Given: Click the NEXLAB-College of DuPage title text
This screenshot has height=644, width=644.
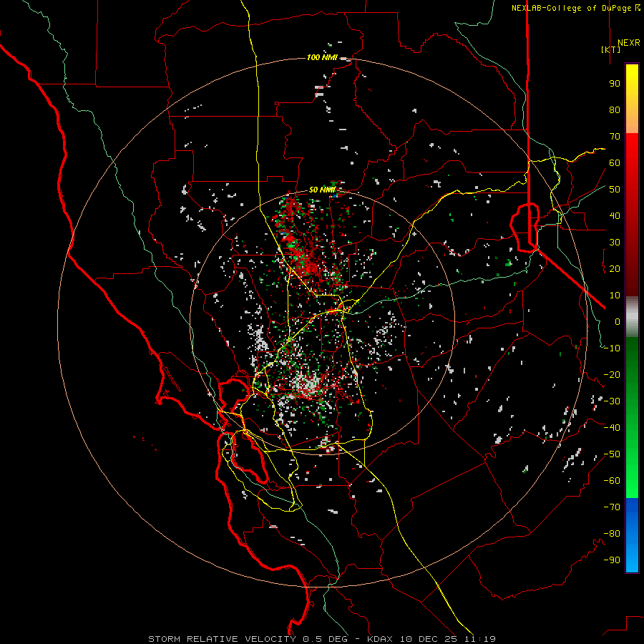Looking at the screenshot, I should 575,8.
